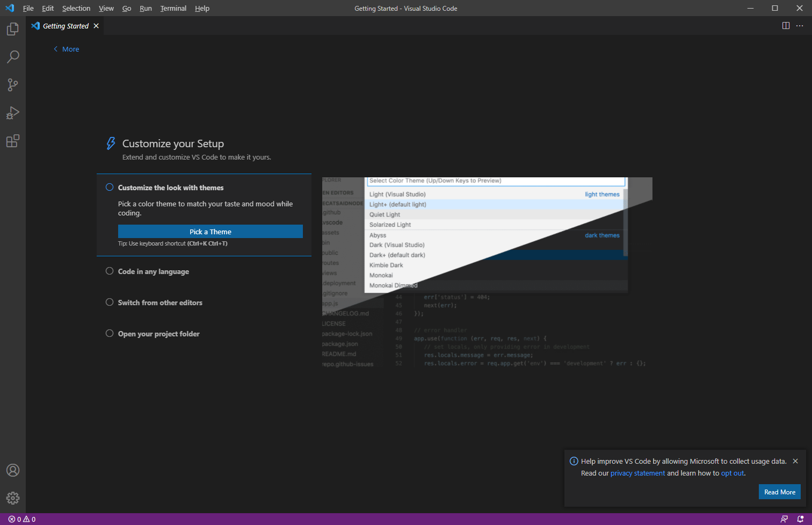Viewport: 812px width, 525px height.
Task: Click the split editor right icon
Action: [x=786, y=26]
